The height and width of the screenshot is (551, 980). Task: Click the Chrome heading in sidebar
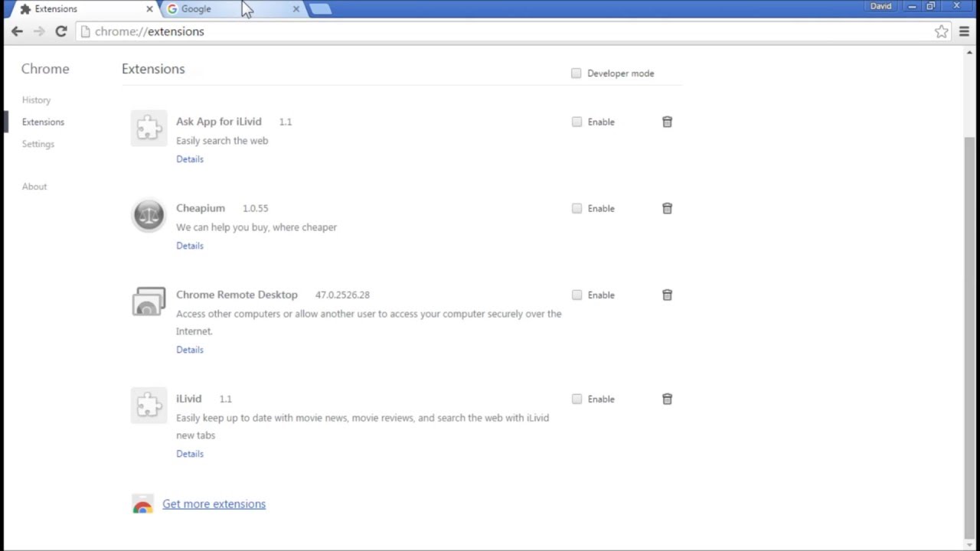tap(45, 69)
